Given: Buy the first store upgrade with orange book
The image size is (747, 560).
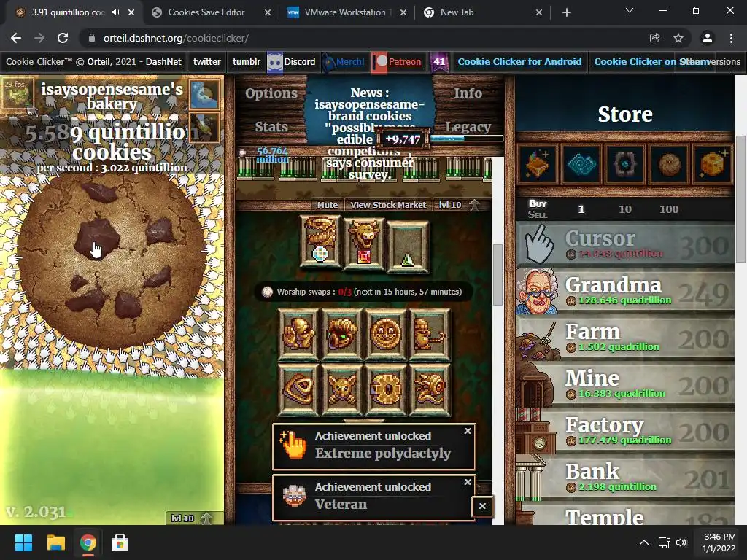Looking at the screenshot, I should click(x=538, y=164).
